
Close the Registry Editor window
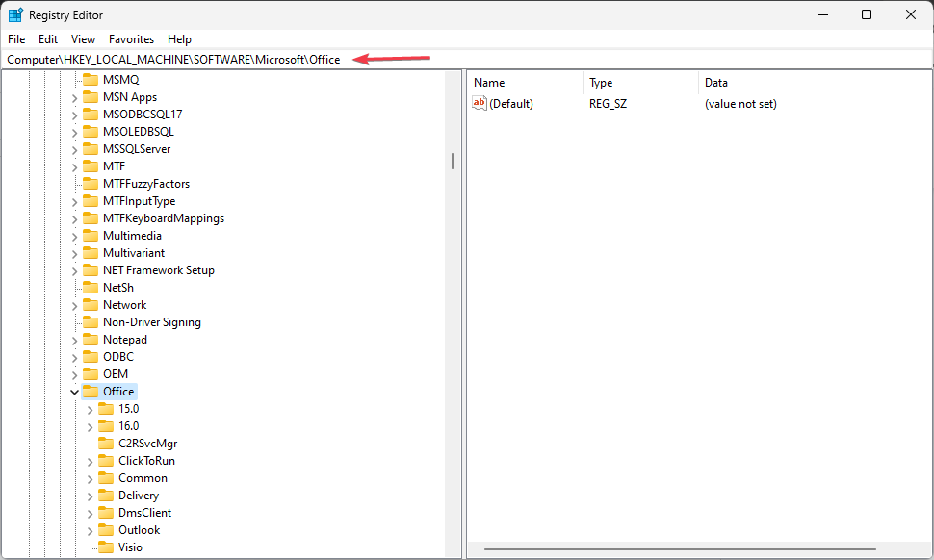coord(911,14)
